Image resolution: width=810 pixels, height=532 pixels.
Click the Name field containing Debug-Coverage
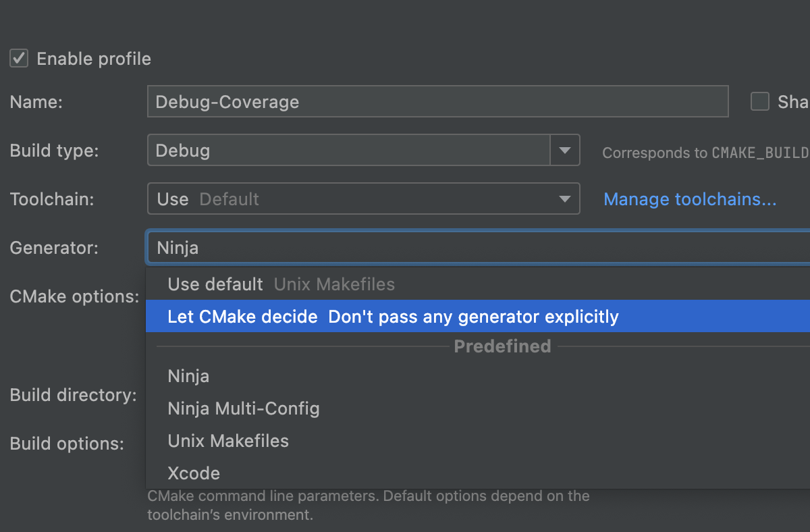pyautogui.click(x=437, y=102)
